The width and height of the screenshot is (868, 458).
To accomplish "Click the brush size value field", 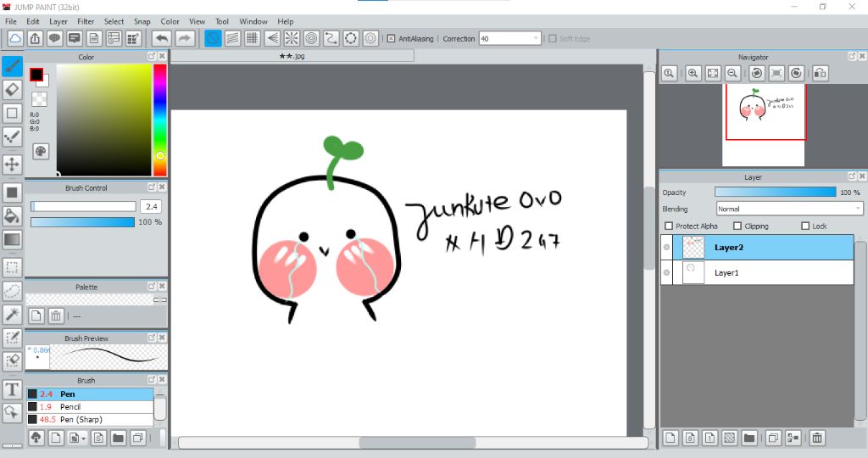I will pyautogui.click(x=151, y=206).
